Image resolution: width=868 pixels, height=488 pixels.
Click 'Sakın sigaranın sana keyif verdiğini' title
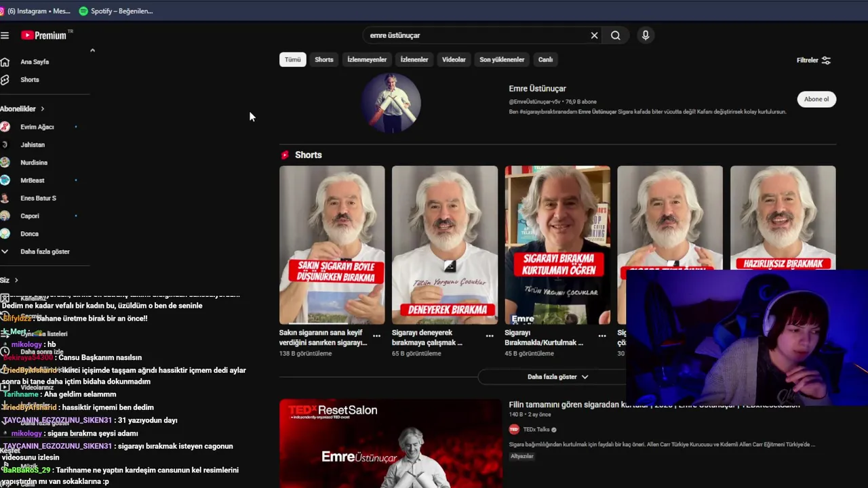323,338
